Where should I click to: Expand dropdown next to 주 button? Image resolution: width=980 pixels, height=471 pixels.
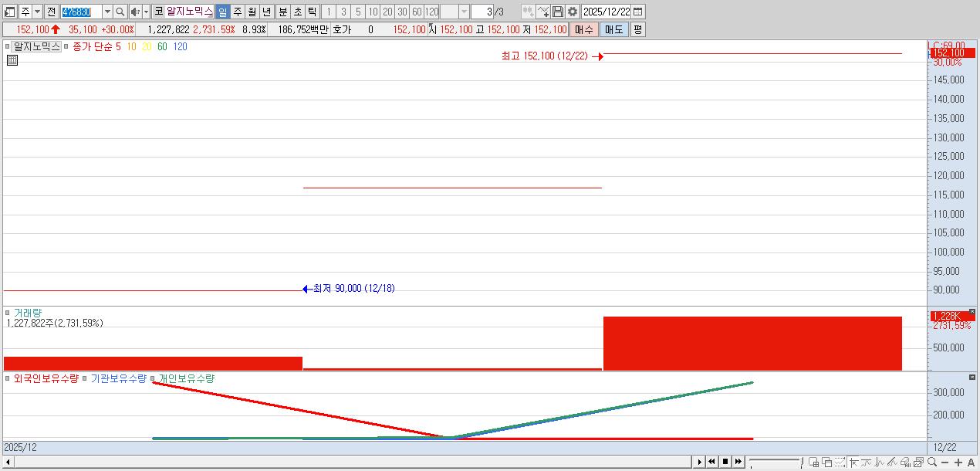(37, 12)
